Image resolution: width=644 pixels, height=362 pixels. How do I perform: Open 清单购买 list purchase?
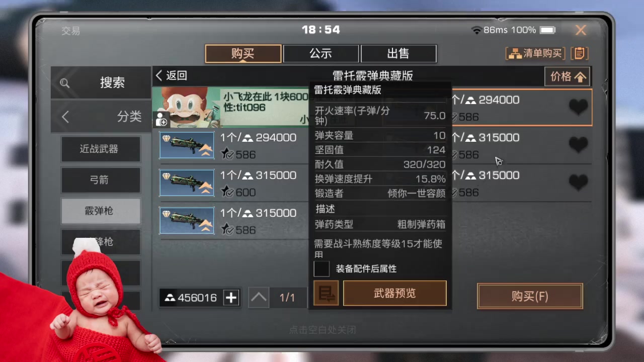click(x=536, y=53)
